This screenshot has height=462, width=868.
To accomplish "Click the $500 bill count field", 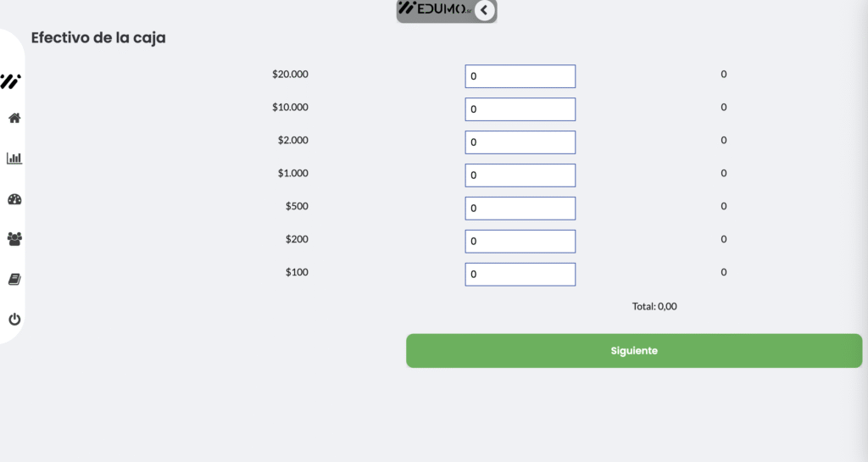I will coord(520,209).
